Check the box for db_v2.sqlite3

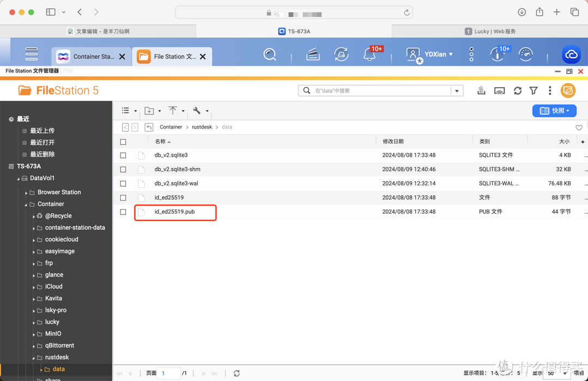(x=123, y=156)
